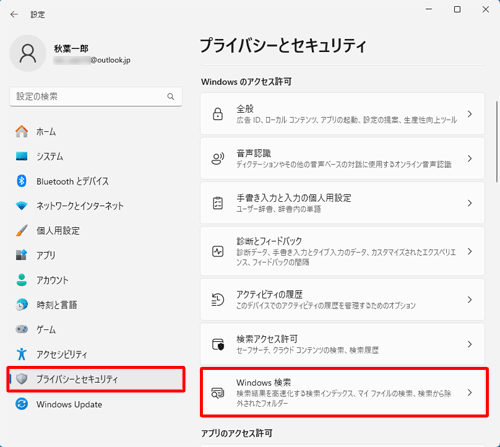Click the ホーム house icon
This screenshot has height=447, width=500.
(x=22, y=131)
